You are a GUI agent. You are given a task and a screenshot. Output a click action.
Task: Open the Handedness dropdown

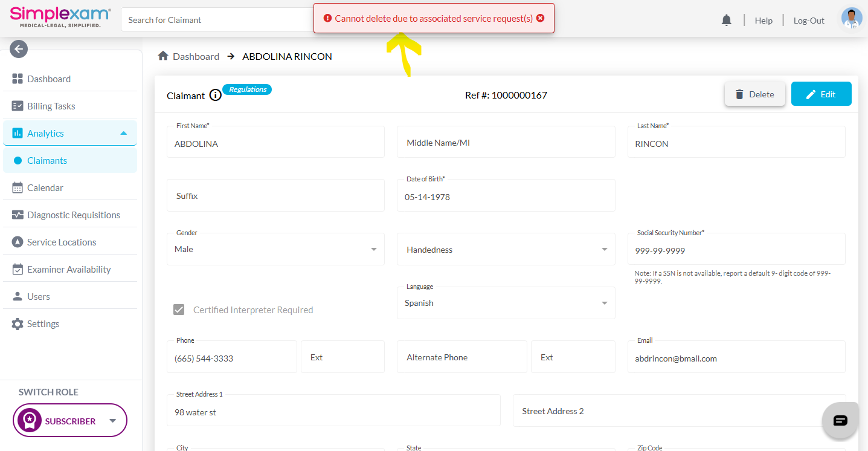click(x=506, y=249)
